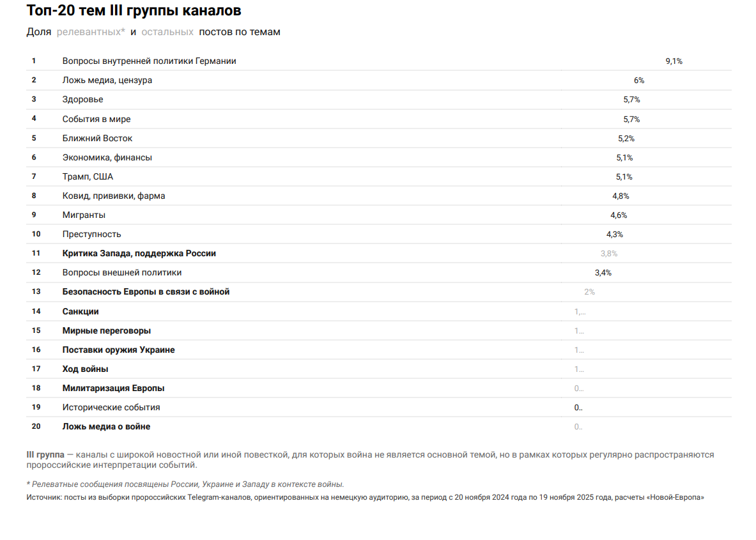
Task: Select the "Ближний Восток" topic
Action: click(97, 139)
